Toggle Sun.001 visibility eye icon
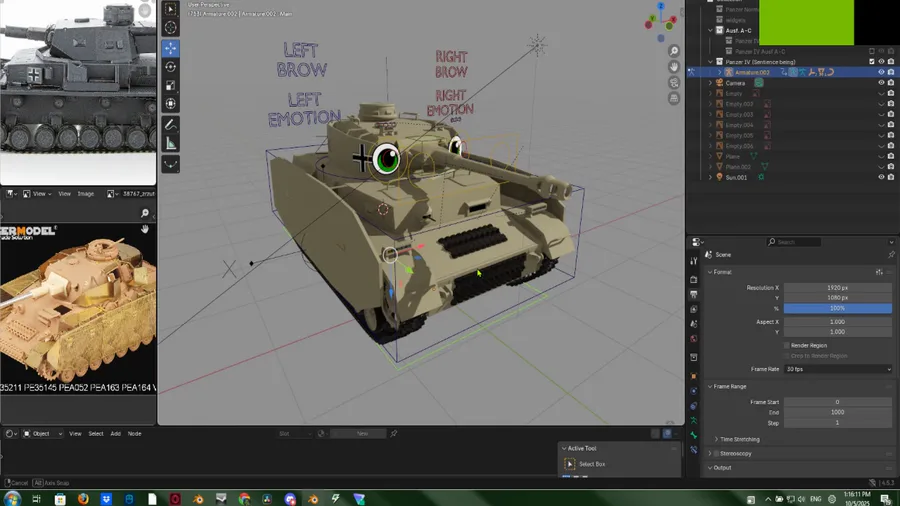The image size is (900, 506). [x=881, y=177]
